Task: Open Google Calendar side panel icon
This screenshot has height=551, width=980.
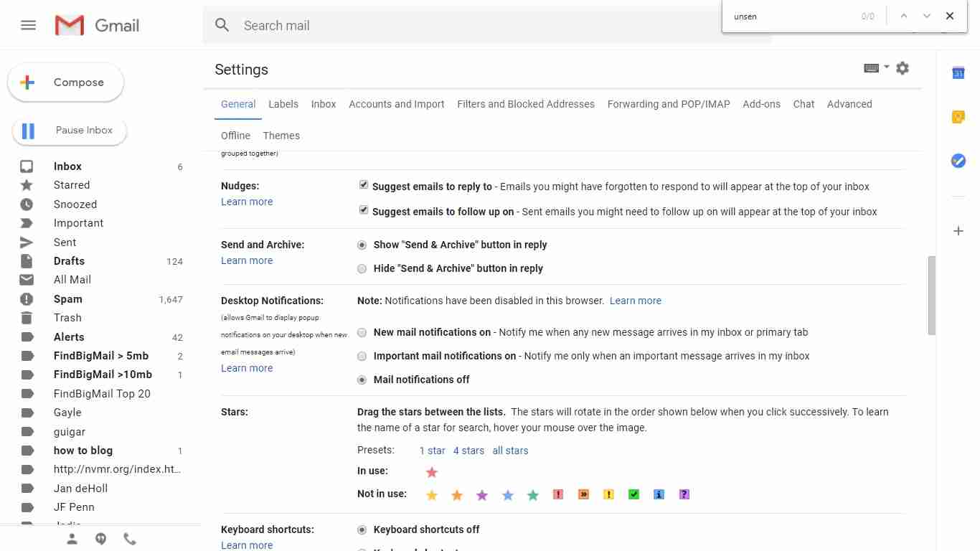Action: pos(958,73)
